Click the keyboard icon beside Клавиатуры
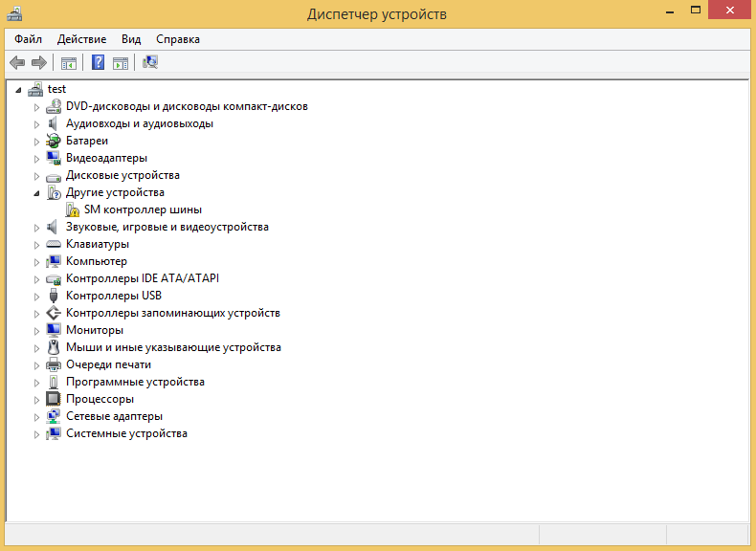The width and height of the screenshot is (756, 551). point(54,244)
